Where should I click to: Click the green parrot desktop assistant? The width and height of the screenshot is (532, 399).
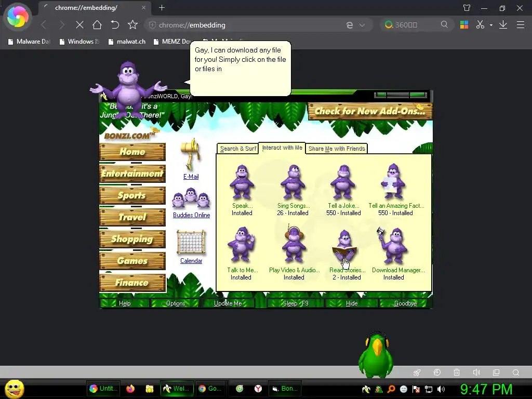click(x=376, y=354)
